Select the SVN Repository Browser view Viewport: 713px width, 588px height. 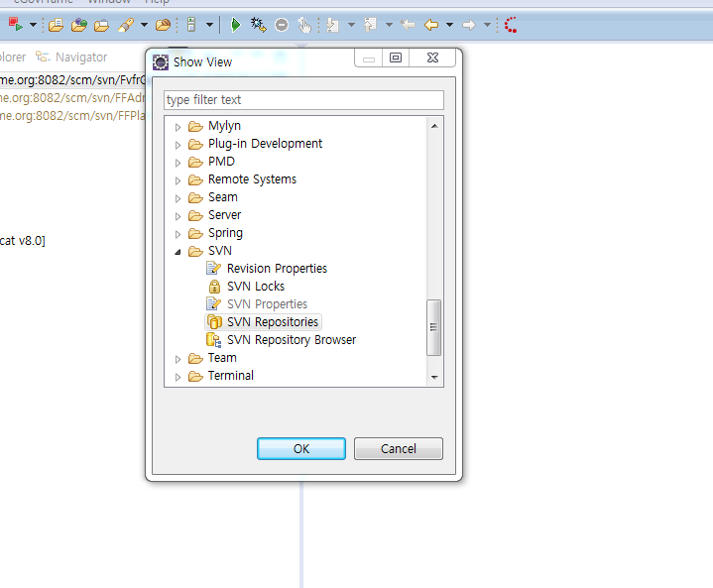pos(292,340)
